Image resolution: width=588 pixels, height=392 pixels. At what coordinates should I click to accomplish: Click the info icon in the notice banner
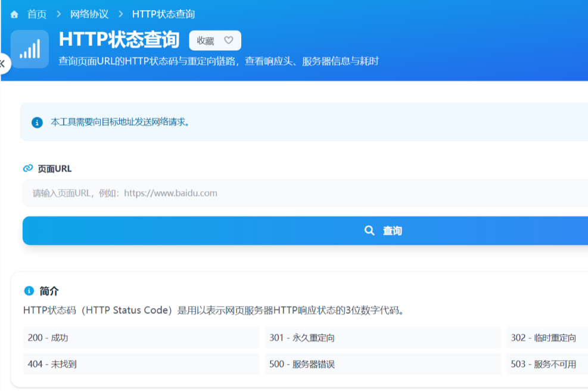(37, 122)
